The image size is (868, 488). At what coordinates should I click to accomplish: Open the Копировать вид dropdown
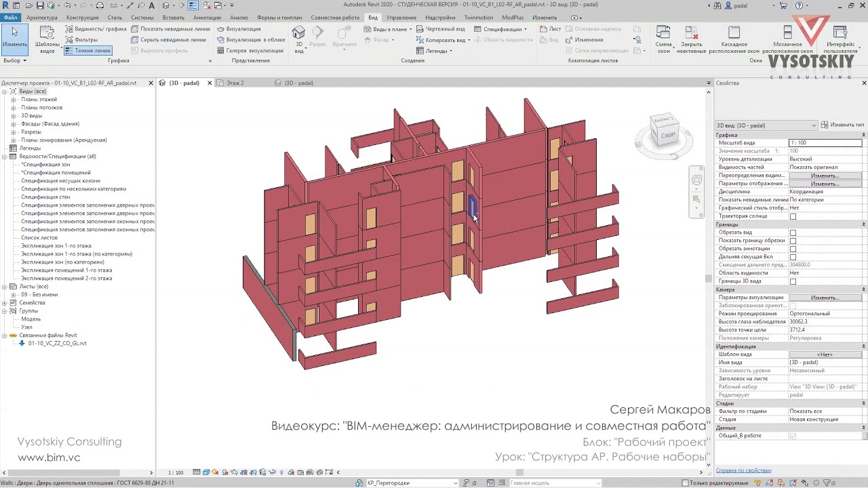click(x=443, y=40)
